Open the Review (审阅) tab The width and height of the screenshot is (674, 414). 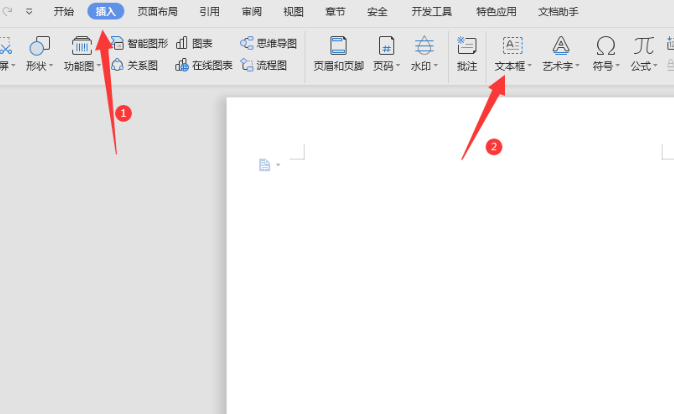(x=251, y=12)
